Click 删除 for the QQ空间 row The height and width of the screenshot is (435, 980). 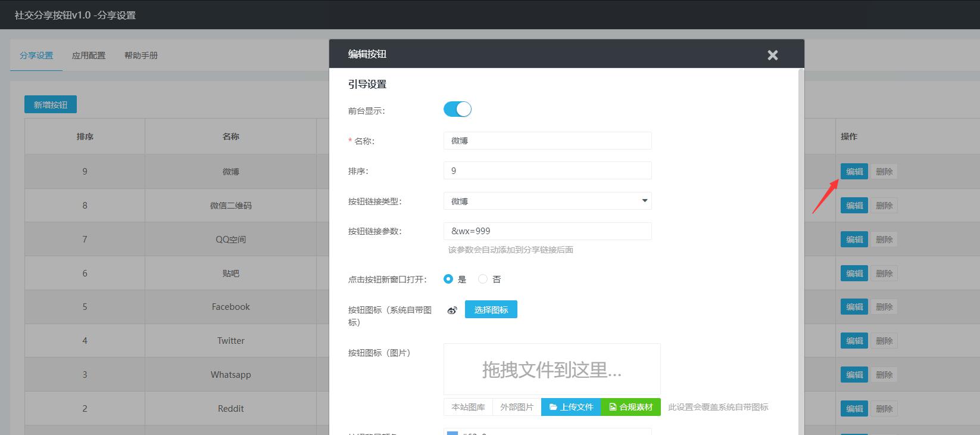coord(884,240)
